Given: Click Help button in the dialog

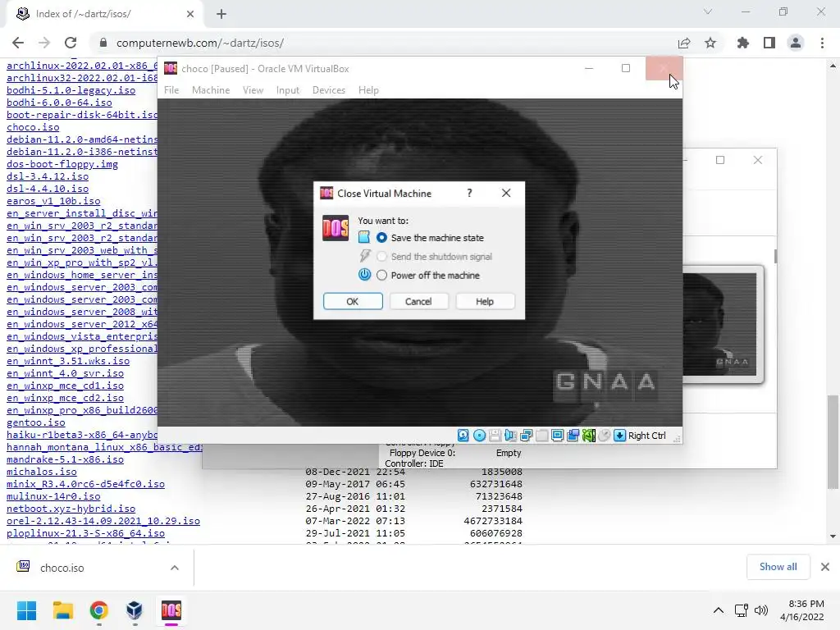Looking at the screenshot, I should point(485,301).
